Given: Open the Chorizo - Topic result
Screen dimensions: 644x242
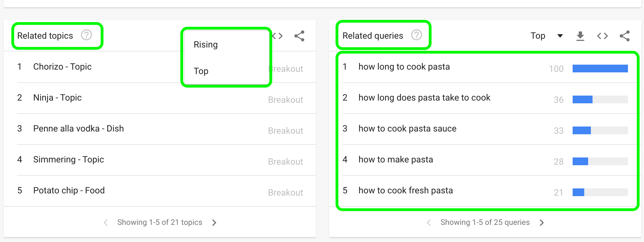Looking at the screenshot, I should (x=62, y=67).
